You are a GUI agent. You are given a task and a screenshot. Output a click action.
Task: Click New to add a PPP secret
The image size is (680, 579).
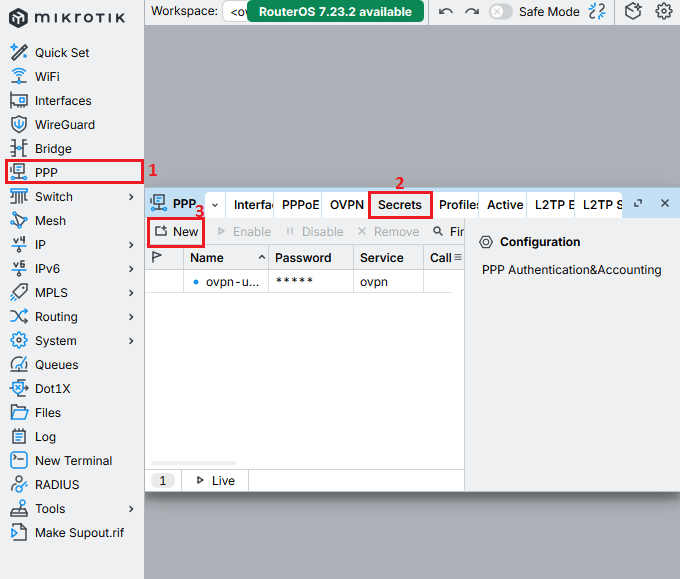177,232
